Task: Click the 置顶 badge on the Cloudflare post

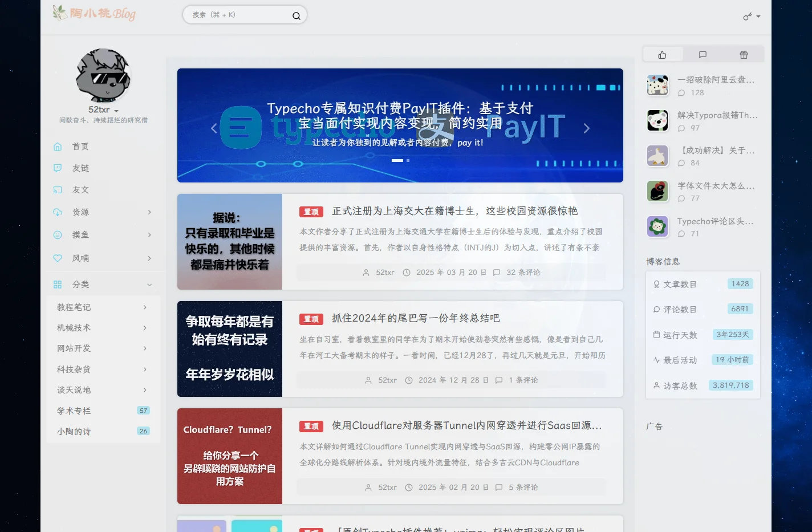Action: coord(311,426)
